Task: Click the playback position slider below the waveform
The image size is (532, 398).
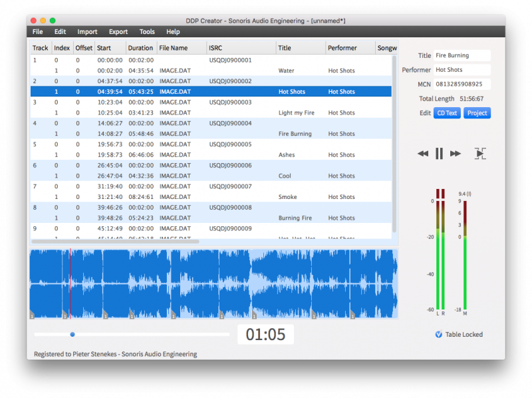Action: coord(72,335)
